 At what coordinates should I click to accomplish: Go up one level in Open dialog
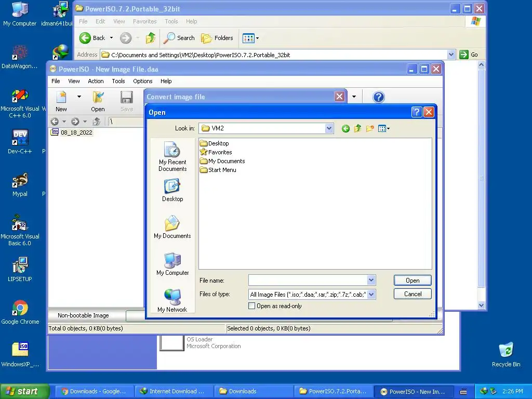pyautogui.click(x=357, y=129)
